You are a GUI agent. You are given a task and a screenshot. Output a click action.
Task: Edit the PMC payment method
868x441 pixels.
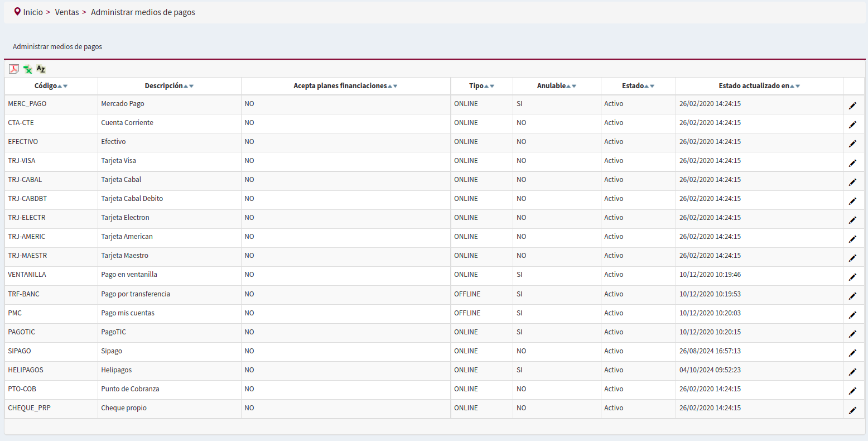point(852,315)
